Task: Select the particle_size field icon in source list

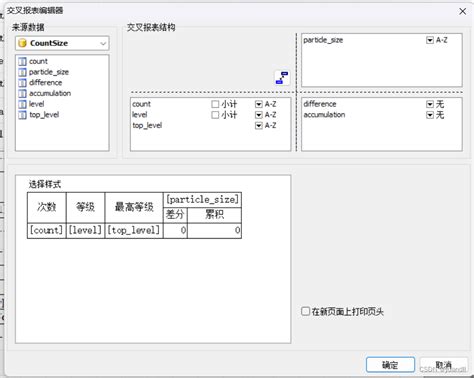Action: coord(22,72)
